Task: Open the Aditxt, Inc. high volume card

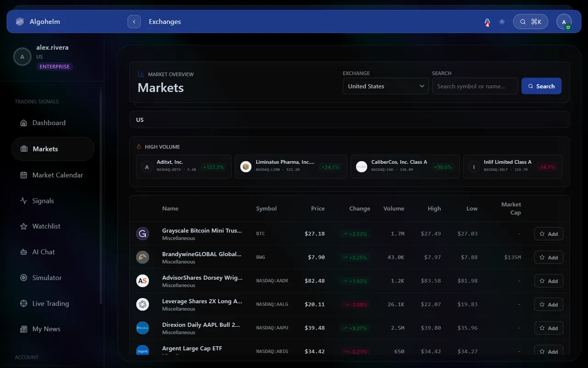Action: [x=184, y=167]
